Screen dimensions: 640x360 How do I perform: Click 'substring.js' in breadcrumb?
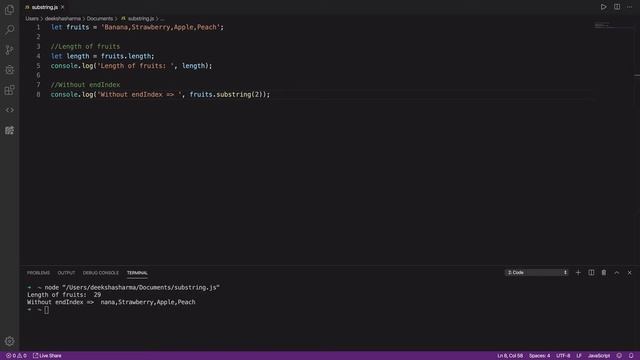pyautogui.click(x=141, y=19)
